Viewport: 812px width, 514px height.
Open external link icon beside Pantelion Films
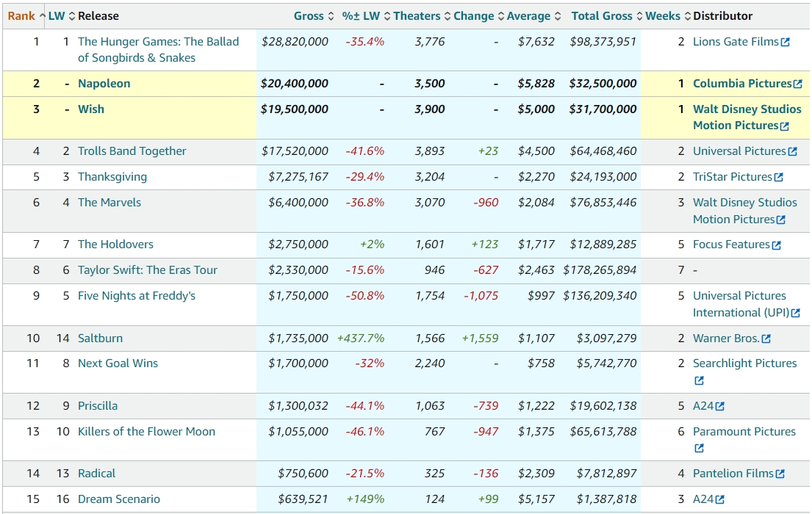[x=780, y=474]
